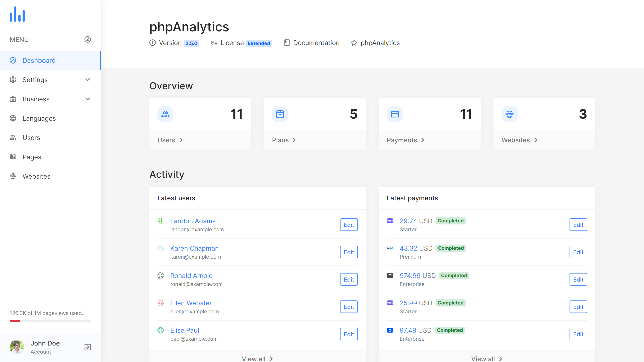Click the Plans card archive icon

click(280, 114)
